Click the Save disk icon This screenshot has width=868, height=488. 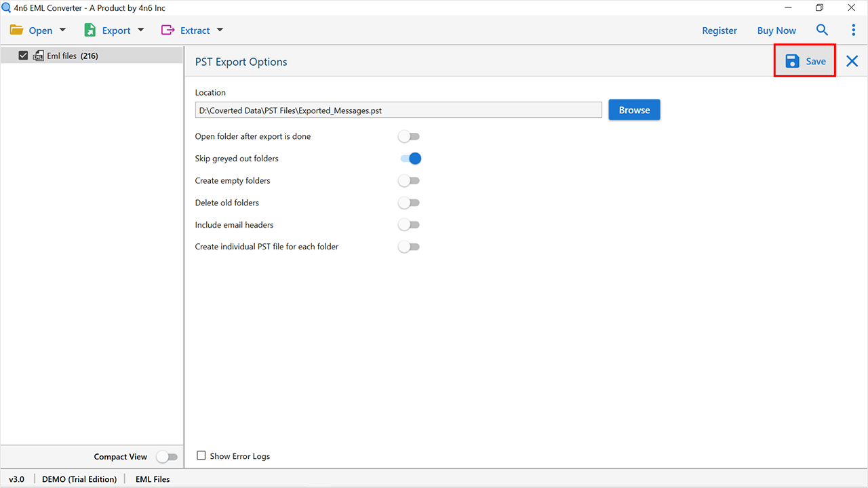[x=792, y=60]
